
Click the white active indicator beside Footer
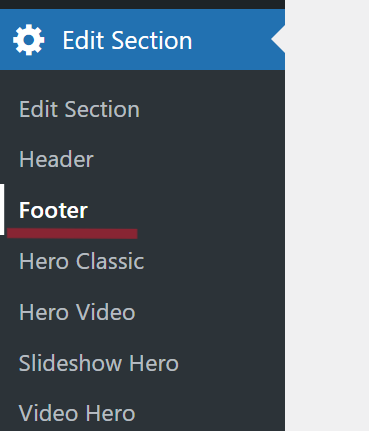2,209
